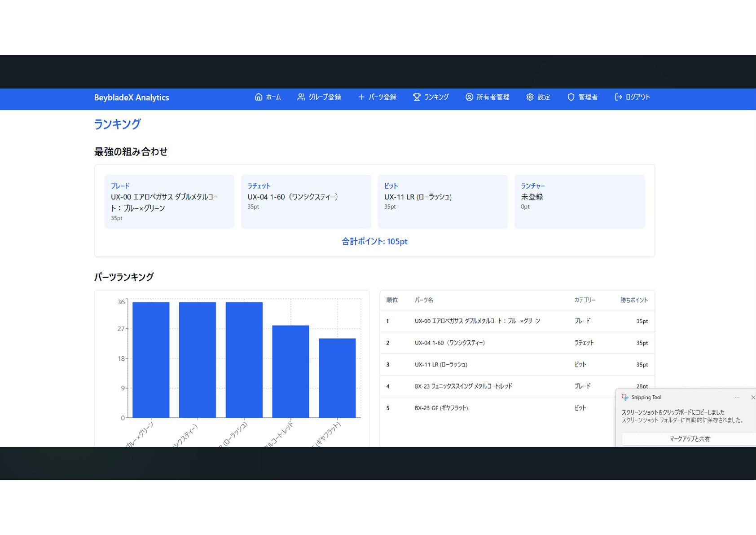Click the 35pt score for rank 1
The height and width of the screenshot is (535, 756).
pyautogui.click(x=642, y=321)
